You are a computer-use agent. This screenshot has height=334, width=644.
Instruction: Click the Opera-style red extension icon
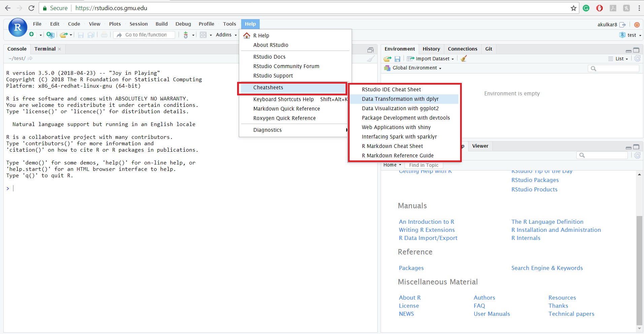pos(600,8)
